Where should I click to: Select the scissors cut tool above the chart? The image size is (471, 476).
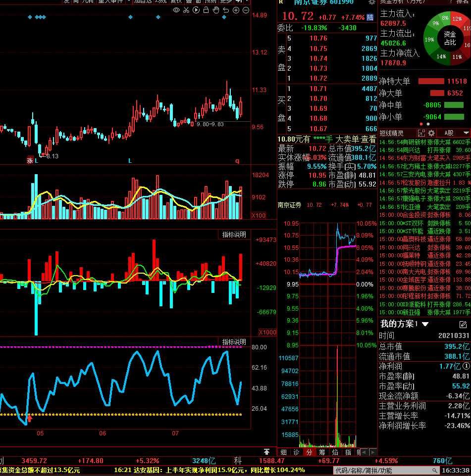coord(186,10)
